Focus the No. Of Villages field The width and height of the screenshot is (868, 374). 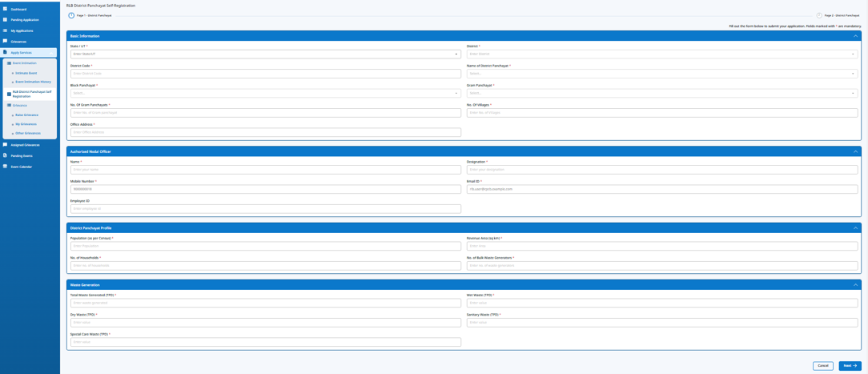point(662,113)
